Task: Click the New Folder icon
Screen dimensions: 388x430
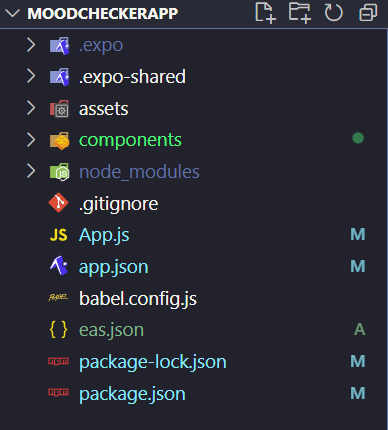Action: click(x=300, y=13)
